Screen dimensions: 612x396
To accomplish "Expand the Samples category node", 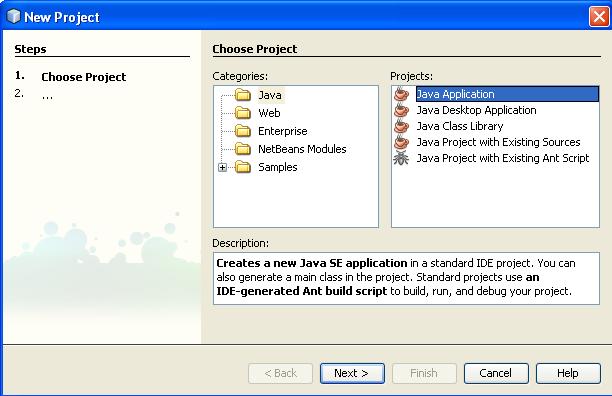I will (222, 167).
